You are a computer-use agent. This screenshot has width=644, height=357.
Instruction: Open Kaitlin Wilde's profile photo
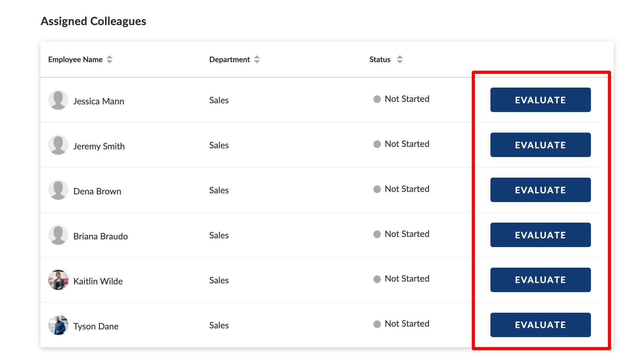point(58,280)
